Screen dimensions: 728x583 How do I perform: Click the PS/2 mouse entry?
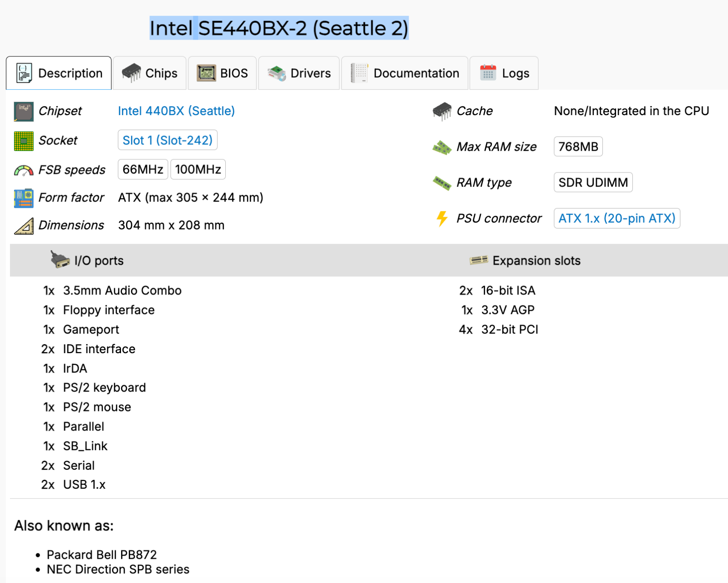[97, 407]
